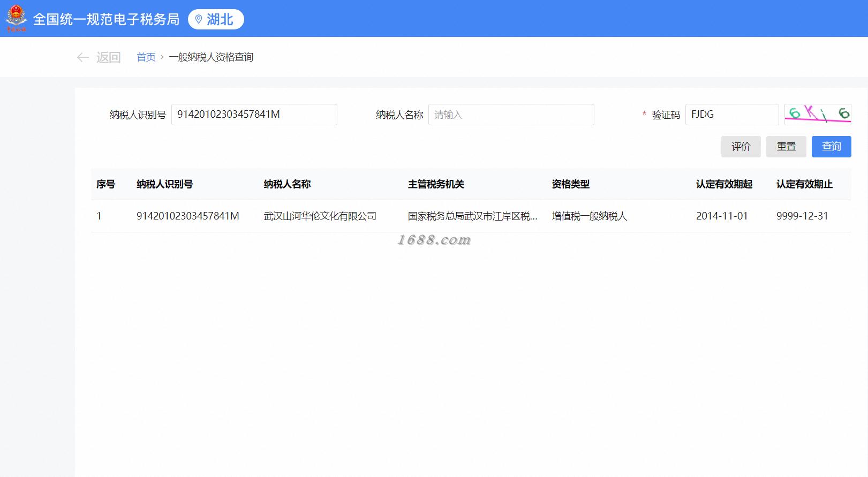The height and width of the screenshot is (477, 868).
Task: Click the 认定有效期起 column header
Action: (724, 184)
